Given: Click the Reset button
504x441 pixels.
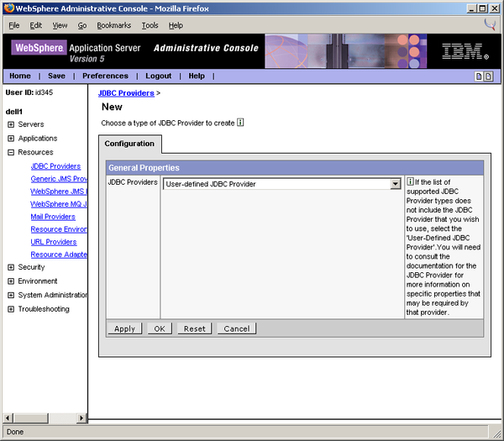Looking at the screenshot, I should point(195,328).
